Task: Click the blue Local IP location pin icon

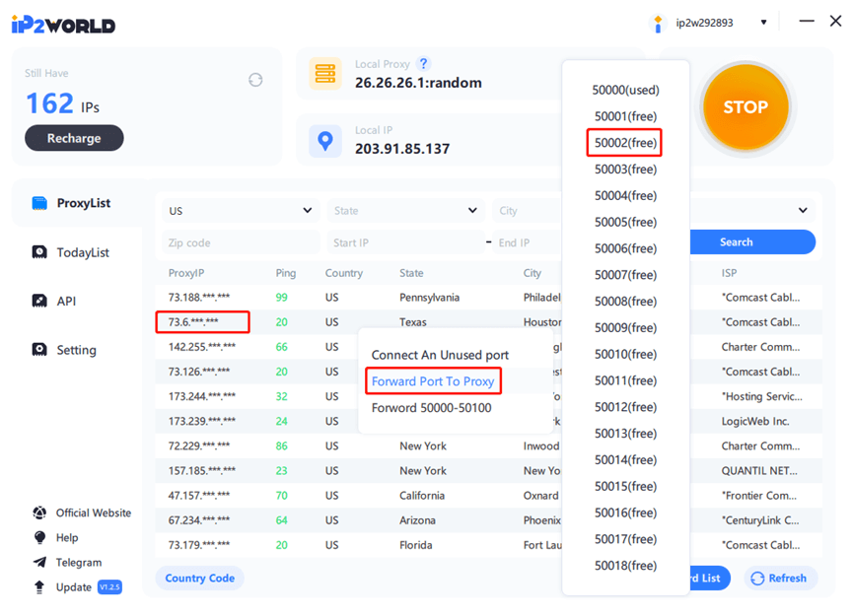Action: coord(325,141)
